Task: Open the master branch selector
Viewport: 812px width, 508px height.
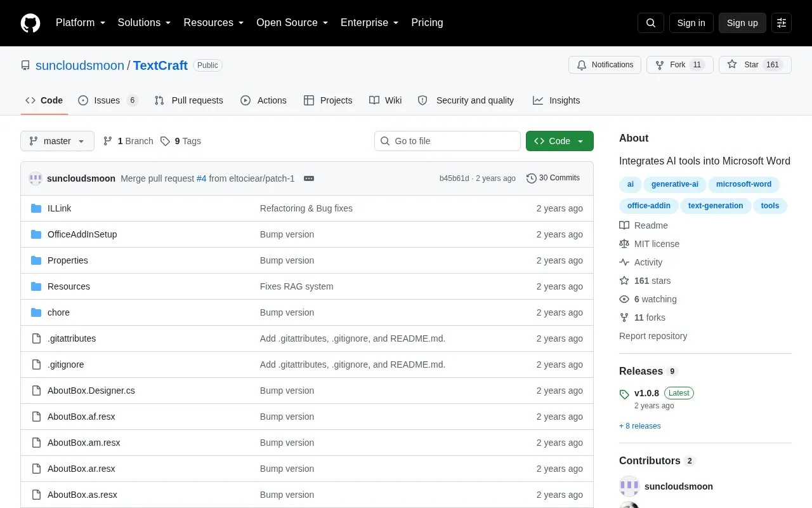Action: click(57, 141)
